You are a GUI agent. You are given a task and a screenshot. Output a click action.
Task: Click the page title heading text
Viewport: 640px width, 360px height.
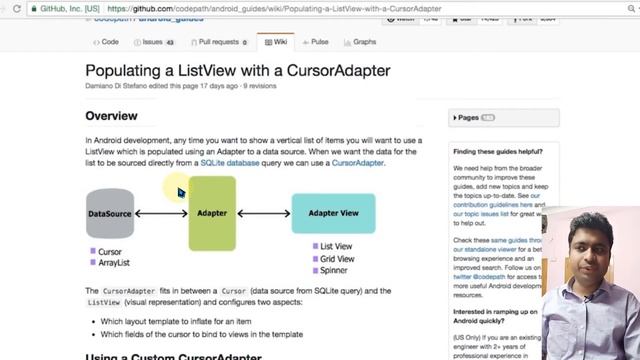pyautogui.click(x=238, y=71)
